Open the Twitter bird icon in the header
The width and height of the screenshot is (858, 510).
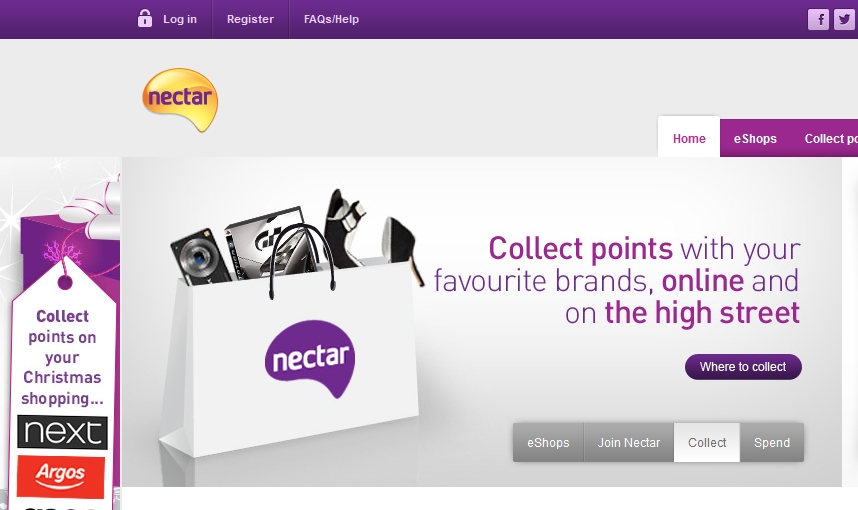(844, 20)
